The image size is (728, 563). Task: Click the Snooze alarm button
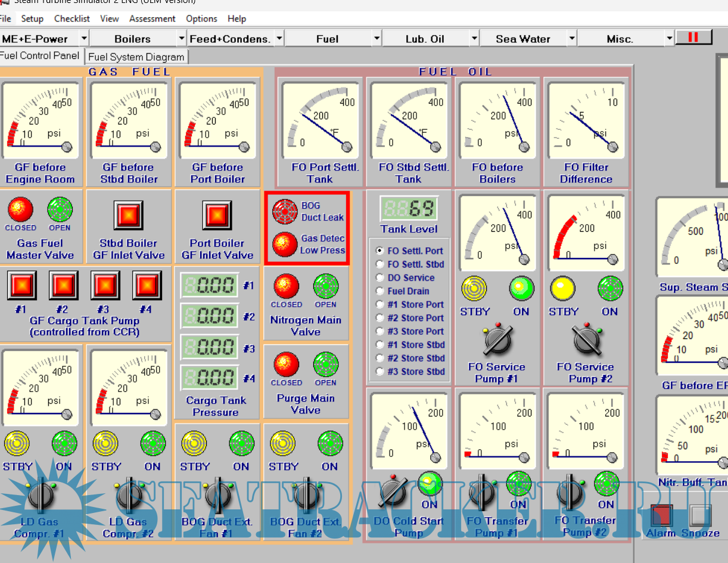click(701, 515)
